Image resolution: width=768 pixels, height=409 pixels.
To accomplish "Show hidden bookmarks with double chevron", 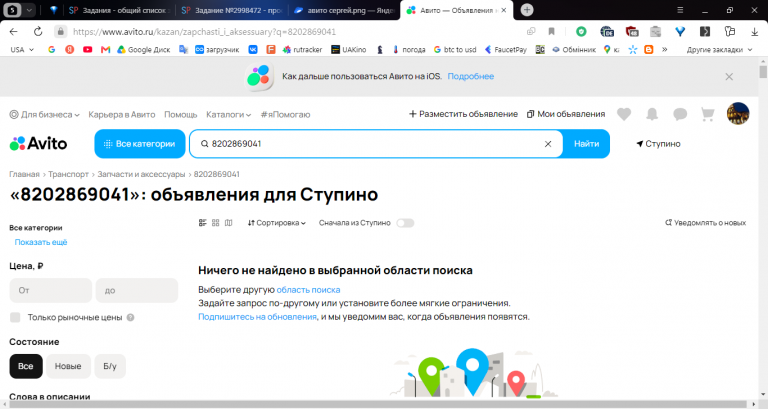I will click(665, 49).
